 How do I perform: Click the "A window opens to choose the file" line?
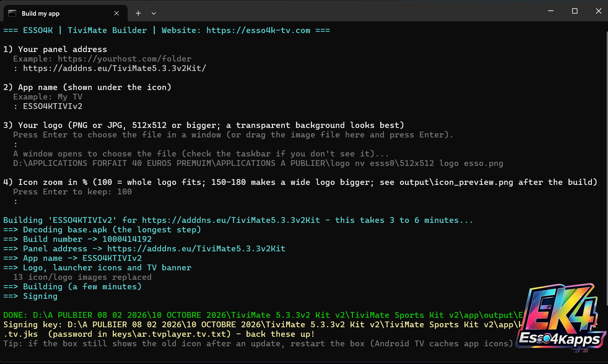(x=201, y=154)
